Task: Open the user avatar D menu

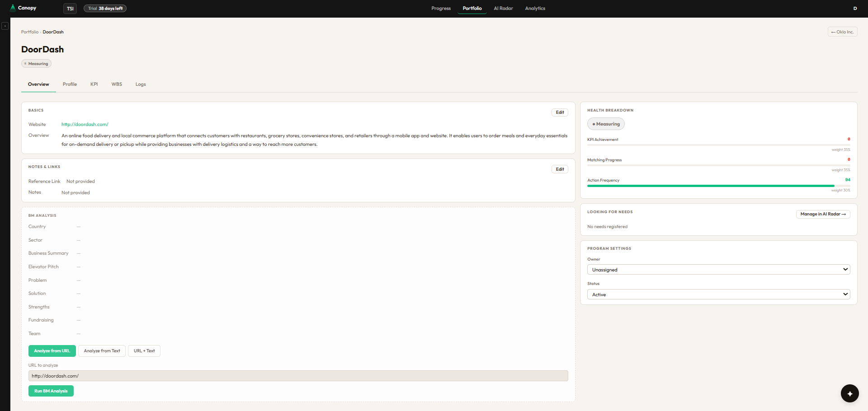Action: (x=855, y=9)
